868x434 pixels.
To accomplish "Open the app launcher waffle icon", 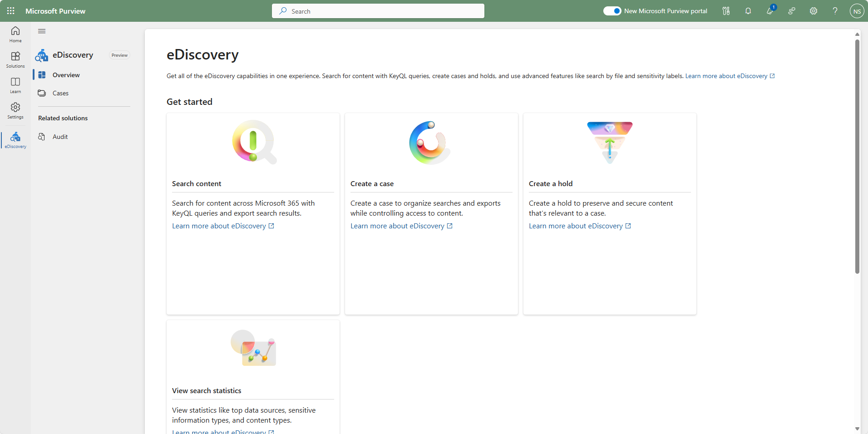I will [11, 11].
